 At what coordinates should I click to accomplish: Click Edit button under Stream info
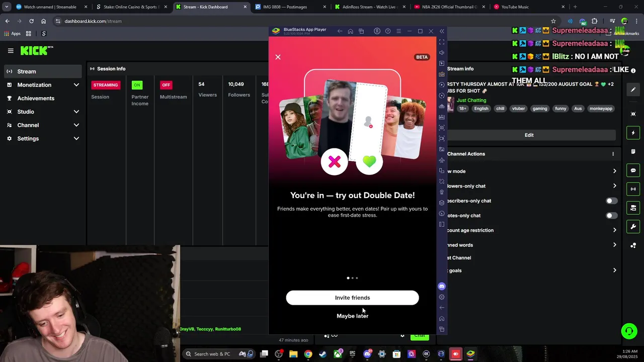529,135
